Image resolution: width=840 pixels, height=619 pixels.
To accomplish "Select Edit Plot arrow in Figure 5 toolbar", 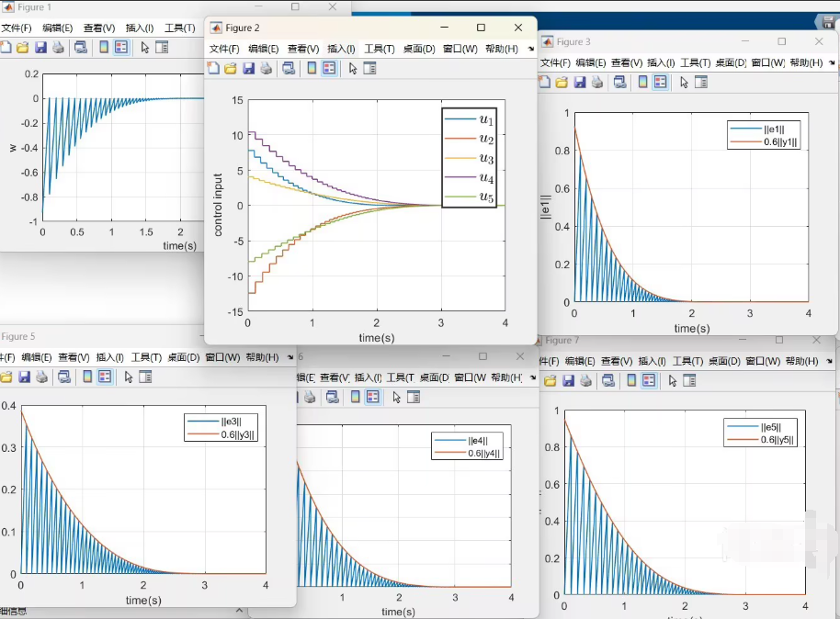I will point(129,377).
